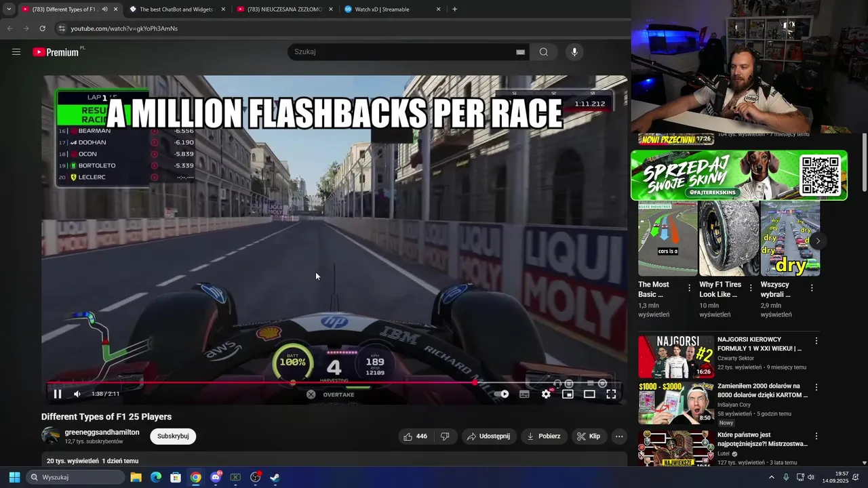The width and height of the screenshot is (868, 488).
Task: Enable theater mode view
Action: coord(589,394)
